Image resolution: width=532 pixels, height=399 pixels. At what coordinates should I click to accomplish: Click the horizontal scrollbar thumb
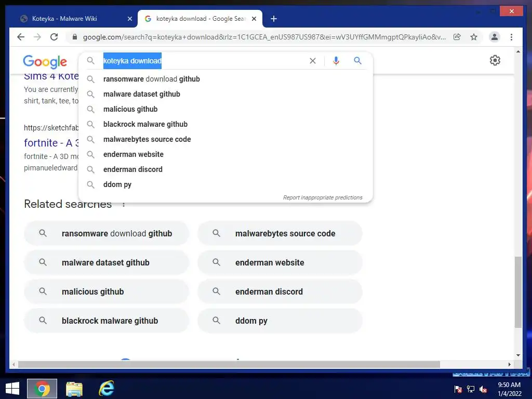[229, 364]
